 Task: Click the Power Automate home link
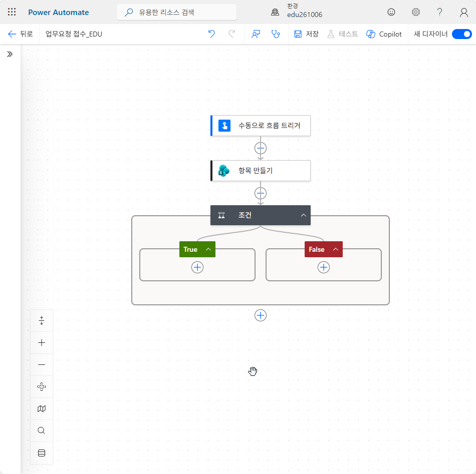[59, 12]
